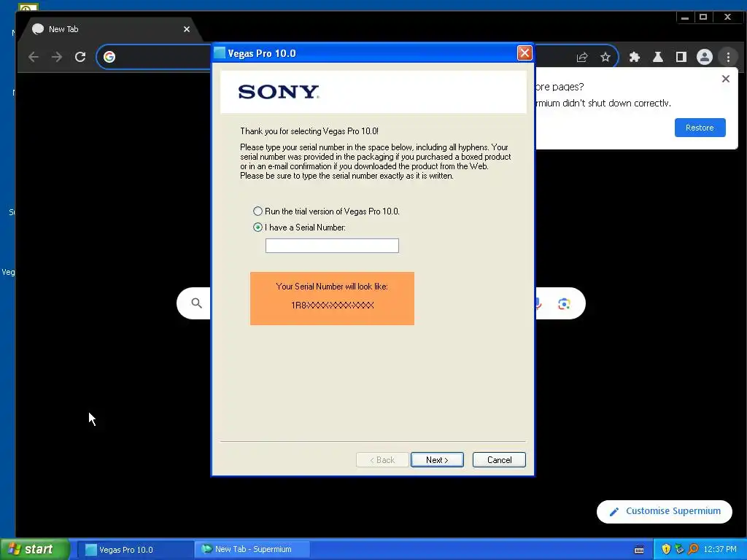
Task: Open the Chrome Labs flask icon
Action: coord(657,57)
